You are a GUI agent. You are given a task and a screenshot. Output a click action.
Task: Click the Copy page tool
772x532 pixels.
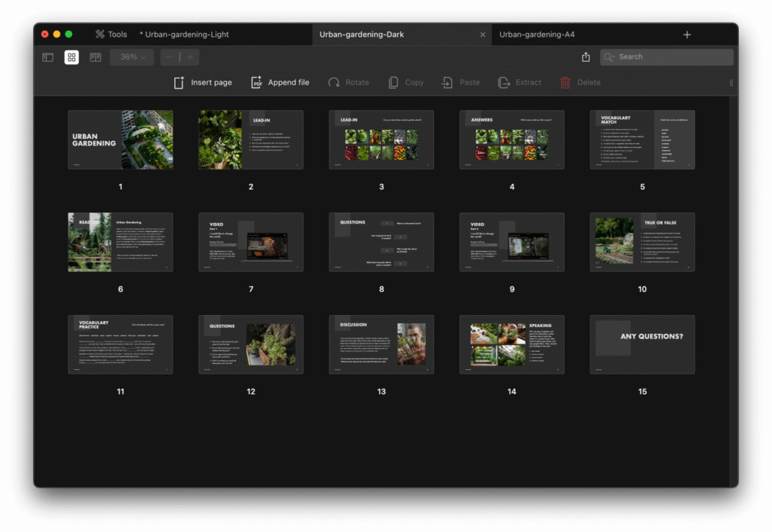(x=406, y=83)
